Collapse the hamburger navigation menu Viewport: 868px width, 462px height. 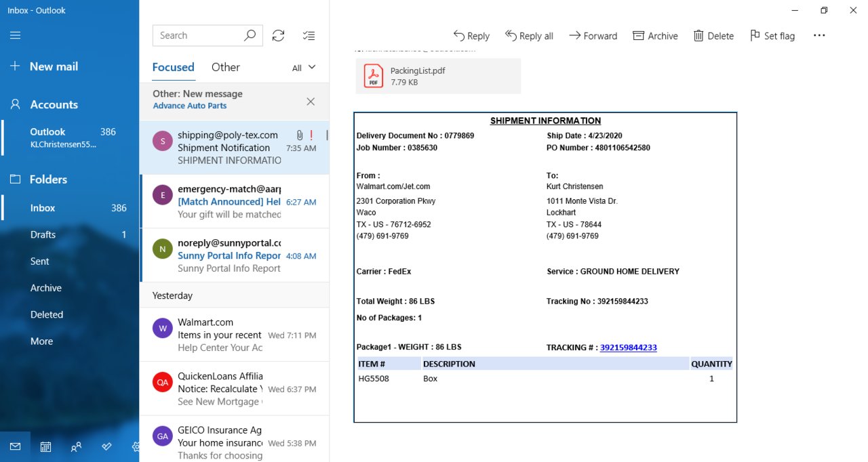15,35
